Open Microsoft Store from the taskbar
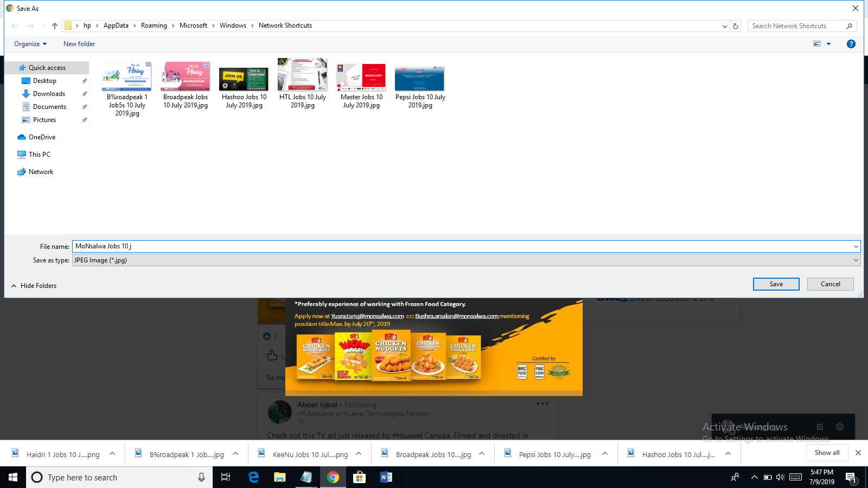This screenshot has width=868, height=488. 359,477
